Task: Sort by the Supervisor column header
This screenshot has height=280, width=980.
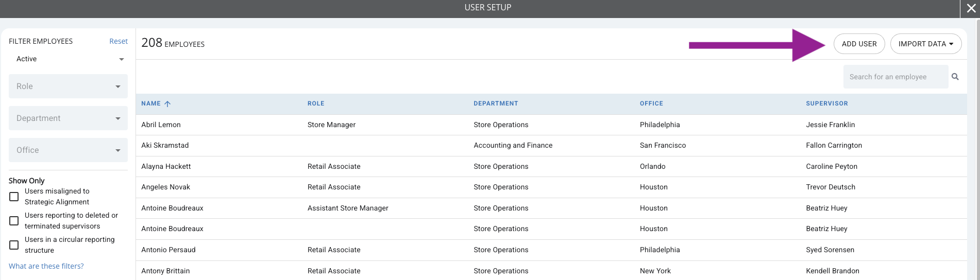Action: 827,103
